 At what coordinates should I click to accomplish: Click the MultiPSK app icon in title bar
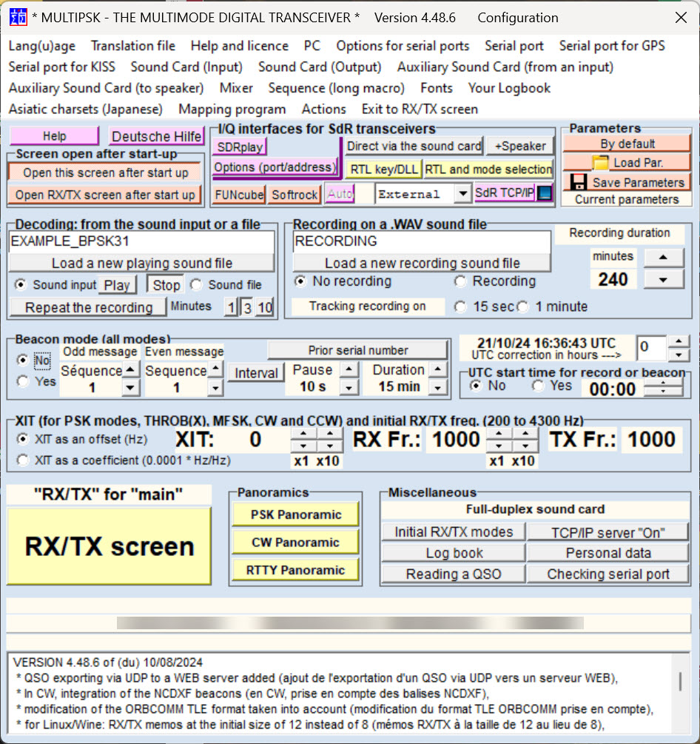(x=18, y=18)
